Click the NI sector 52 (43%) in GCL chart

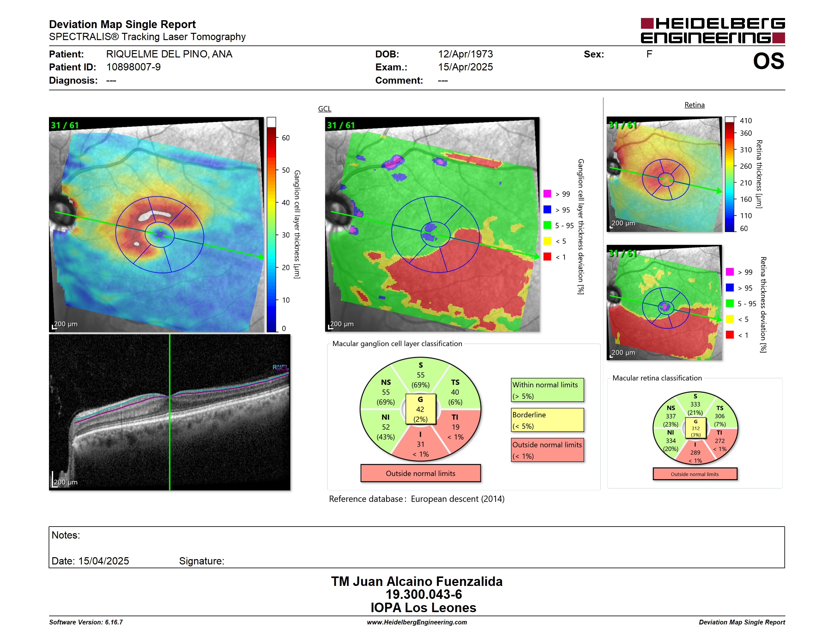click(386, 427)
